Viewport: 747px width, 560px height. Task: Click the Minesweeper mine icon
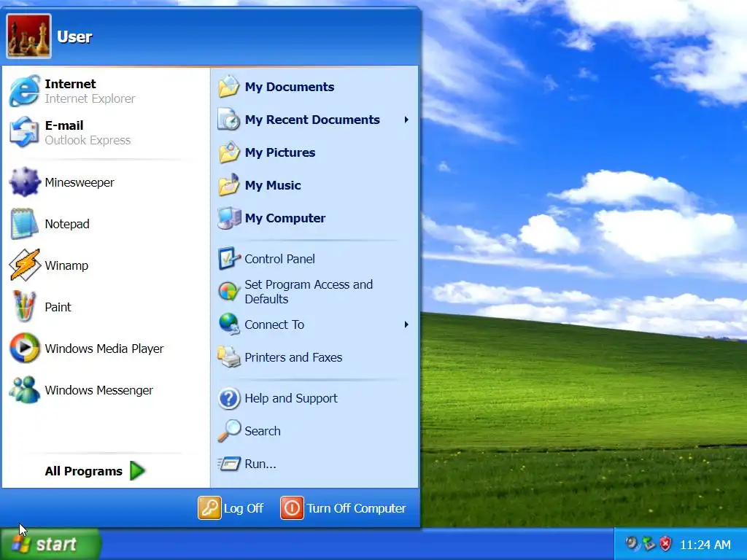24,182
